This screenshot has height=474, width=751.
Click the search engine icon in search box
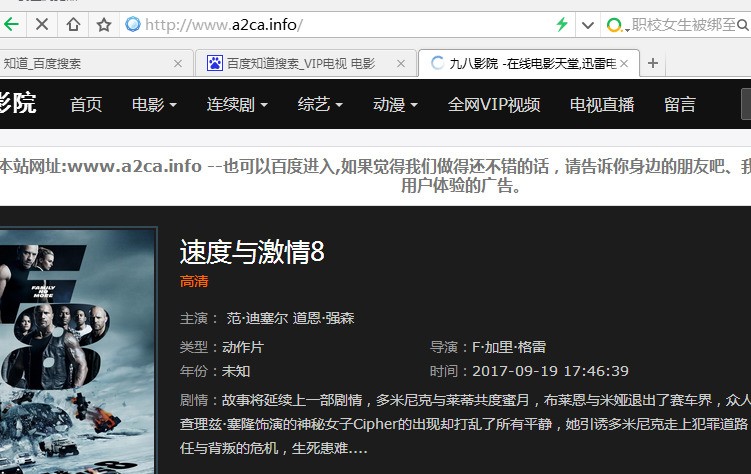coord(615,24)
